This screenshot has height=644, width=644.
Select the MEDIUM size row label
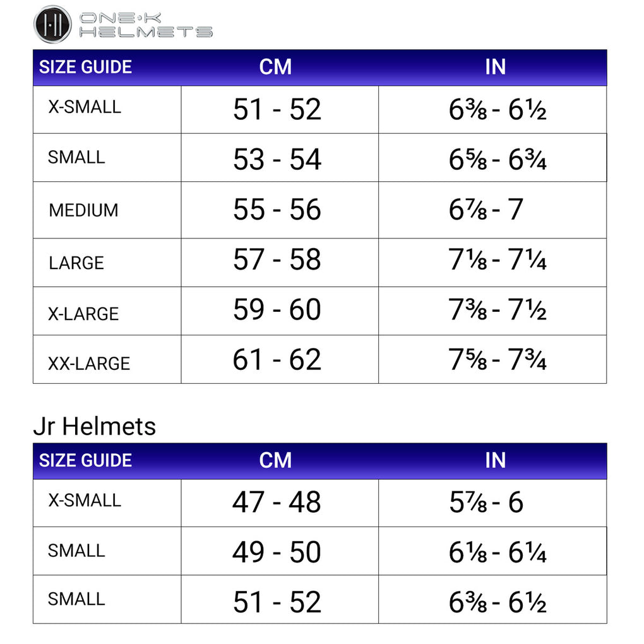83,210
